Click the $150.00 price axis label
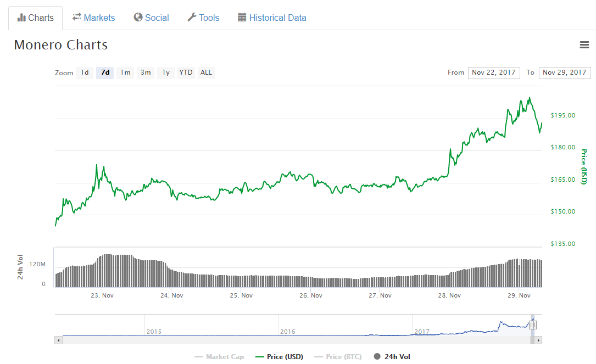596x364 pixels. [x=563, y=211]
